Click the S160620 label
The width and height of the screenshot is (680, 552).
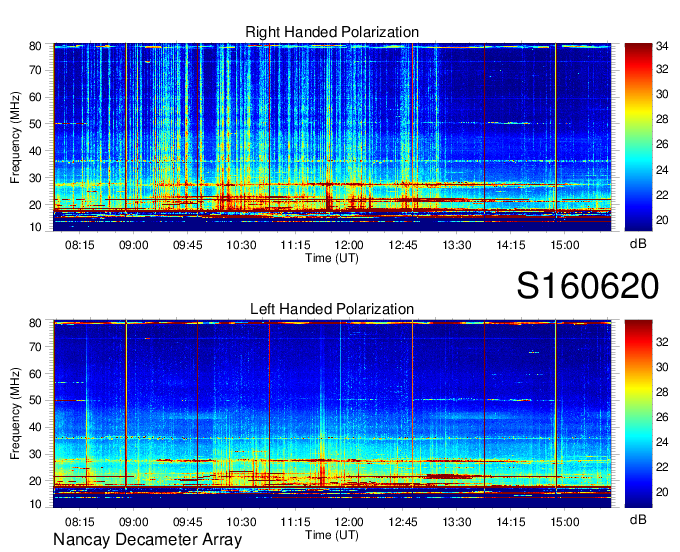(x=588, y=286)
